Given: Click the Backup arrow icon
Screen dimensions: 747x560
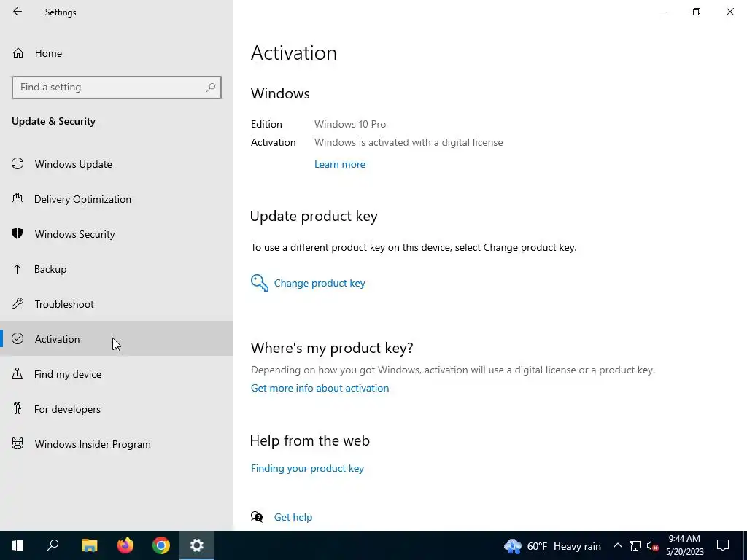Looking at the screenshot, I should pos(18,269).
